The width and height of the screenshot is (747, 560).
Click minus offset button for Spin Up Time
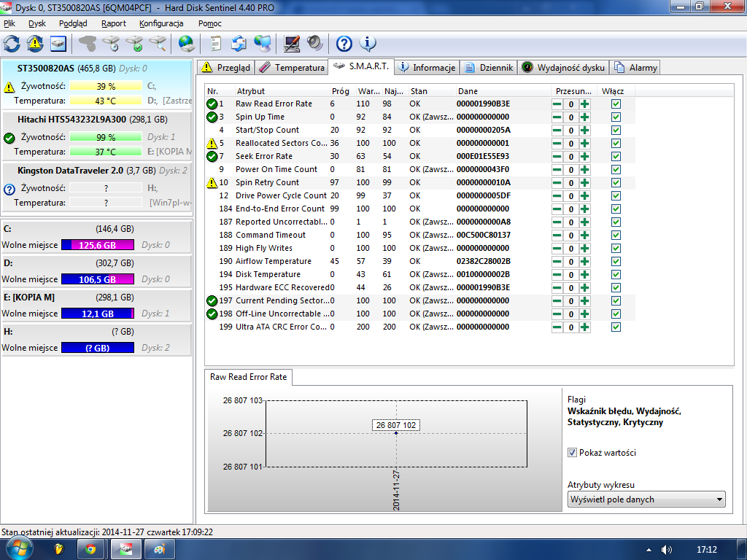click(x=557, y=117)
